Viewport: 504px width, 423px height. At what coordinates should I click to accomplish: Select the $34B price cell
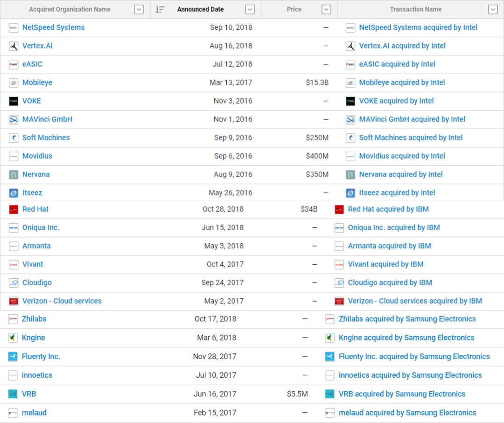(x=309, y=209)
